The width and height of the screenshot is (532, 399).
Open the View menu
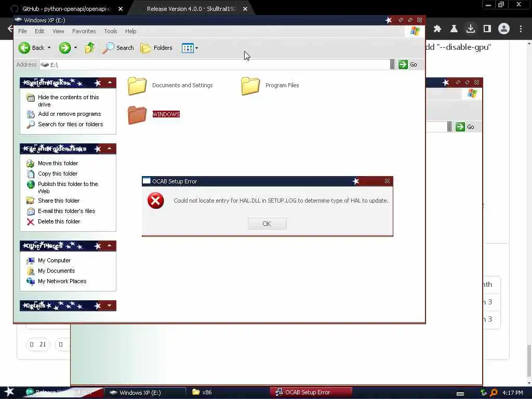(58, 31)
